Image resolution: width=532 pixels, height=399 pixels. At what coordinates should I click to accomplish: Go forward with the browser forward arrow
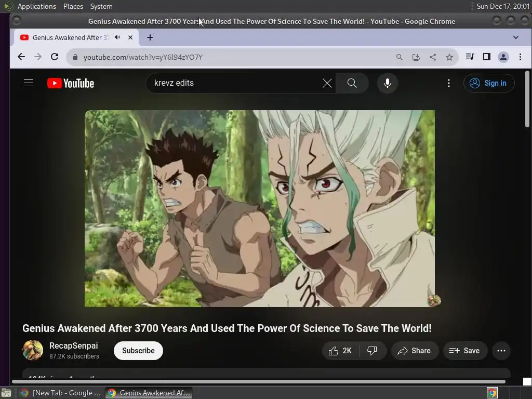[37, 57]
